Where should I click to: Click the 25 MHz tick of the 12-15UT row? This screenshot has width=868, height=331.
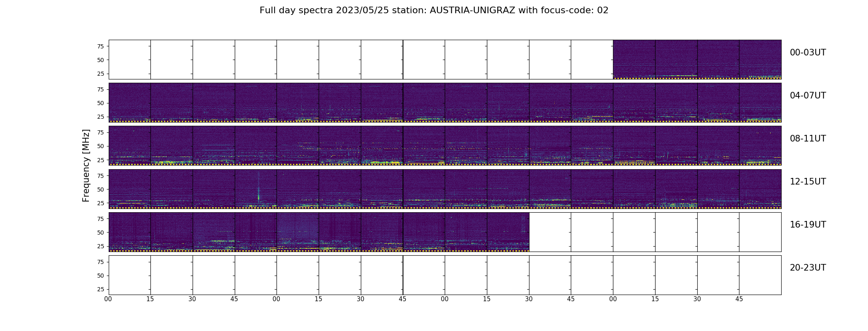[100, 203]
